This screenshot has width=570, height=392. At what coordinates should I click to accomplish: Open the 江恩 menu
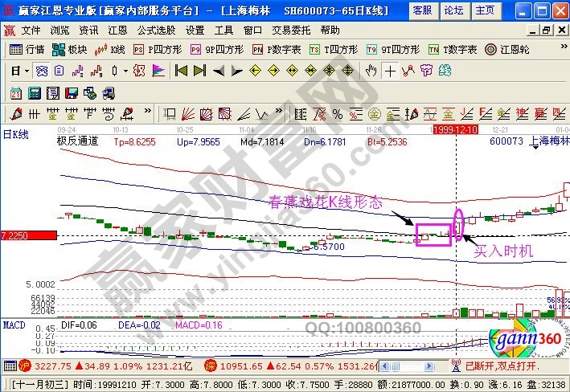pyautogui.click(x=117, y=31)
